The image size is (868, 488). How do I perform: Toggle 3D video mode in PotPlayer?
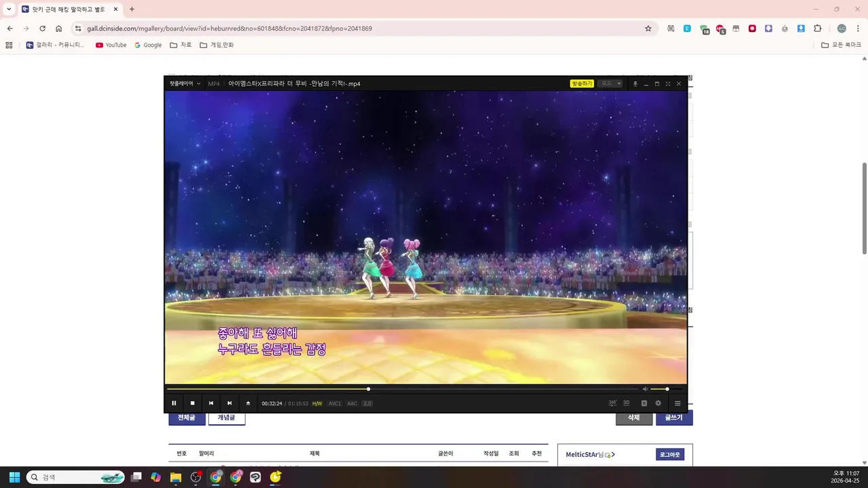tap(627, 403)
